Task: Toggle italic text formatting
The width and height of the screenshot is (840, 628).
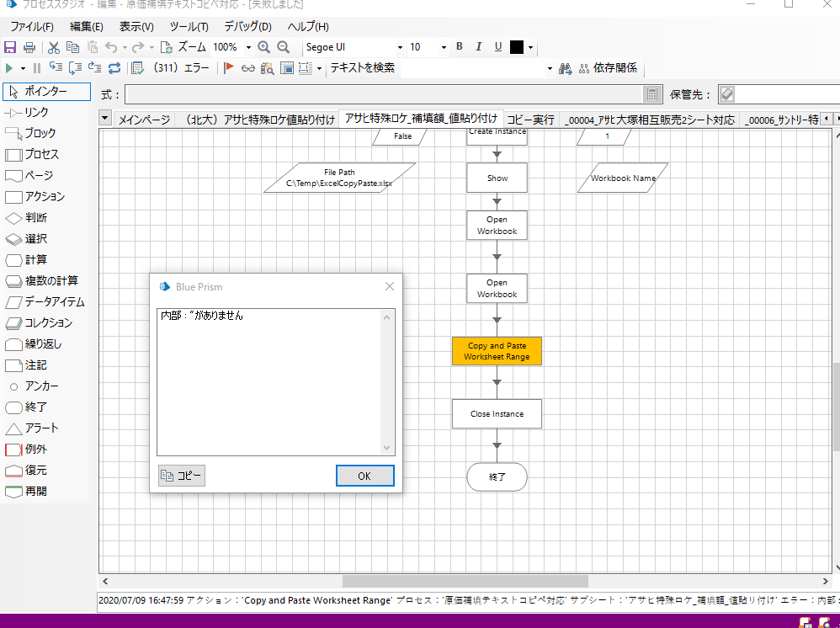Action: 478,47
